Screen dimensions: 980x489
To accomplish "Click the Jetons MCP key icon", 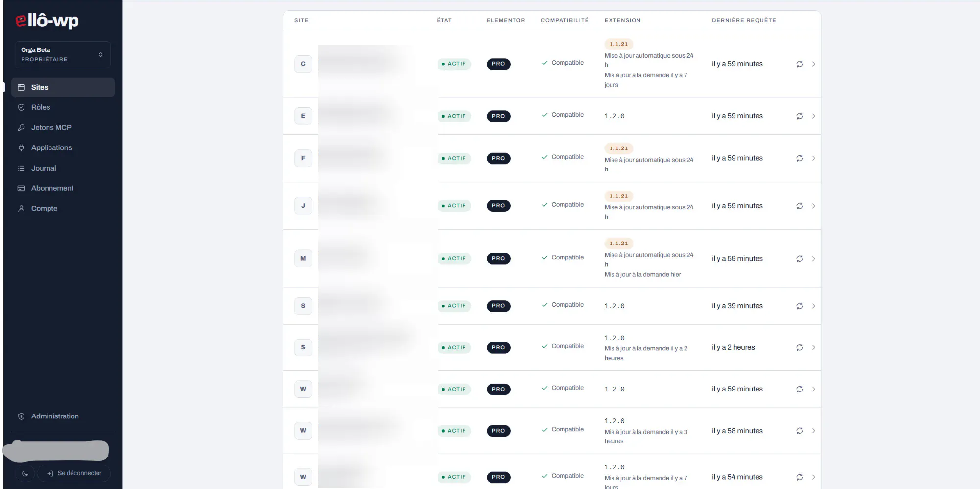I will pos(21,127).
